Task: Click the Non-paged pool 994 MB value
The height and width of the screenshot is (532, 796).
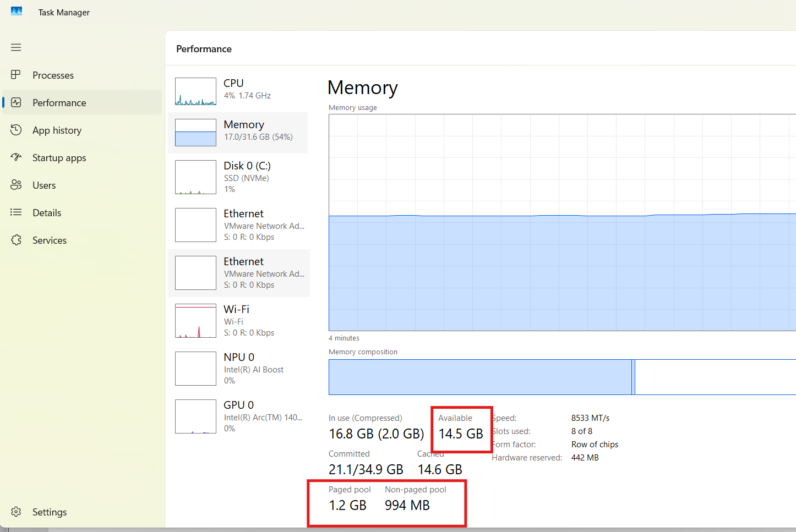Action: [x=407, y=505]
